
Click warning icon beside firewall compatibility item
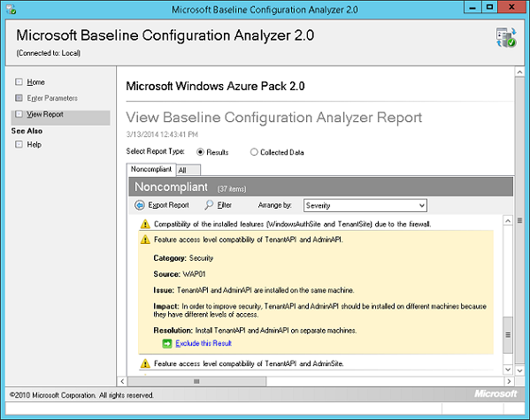[145, 224]
